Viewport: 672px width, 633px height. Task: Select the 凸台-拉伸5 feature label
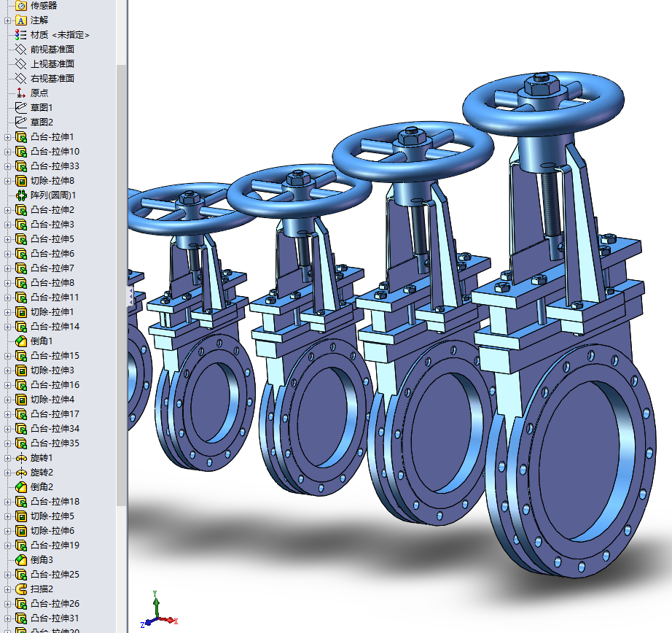pos(52,239)
